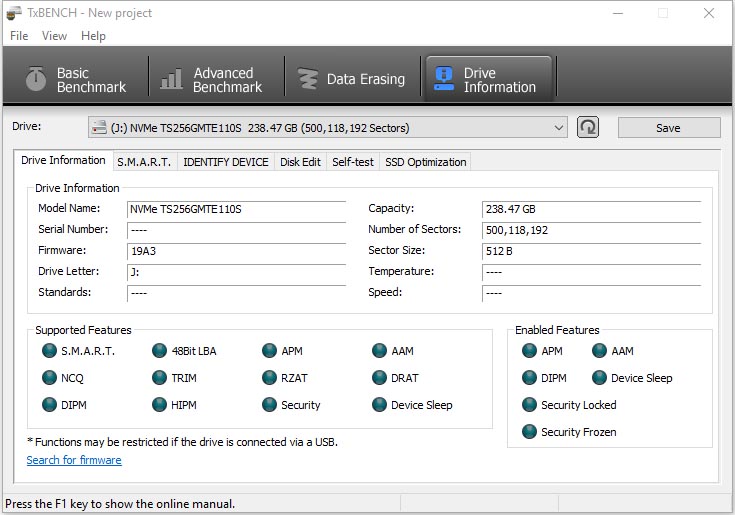735x515 pixels.
Task: Click the Search for firmware link
Action: (x=74, y=460)
